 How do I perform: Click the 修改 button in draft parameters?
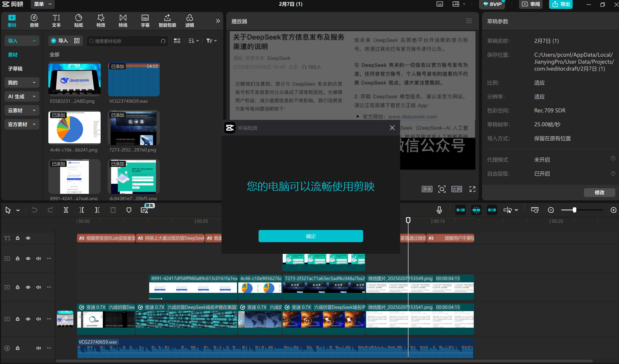(x=599, y=192)
